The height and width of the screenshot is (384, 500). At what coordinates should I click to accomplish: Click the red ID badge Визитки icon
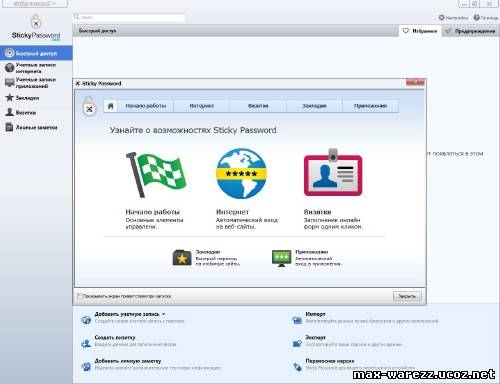[333, 173]
